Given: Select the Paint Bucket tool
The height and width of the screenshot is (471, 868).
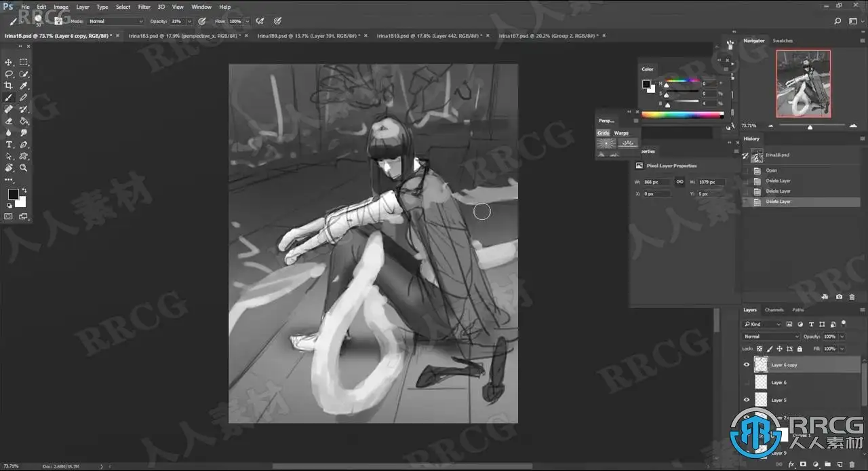Looking at the screenshot, I should pos(24,121).
